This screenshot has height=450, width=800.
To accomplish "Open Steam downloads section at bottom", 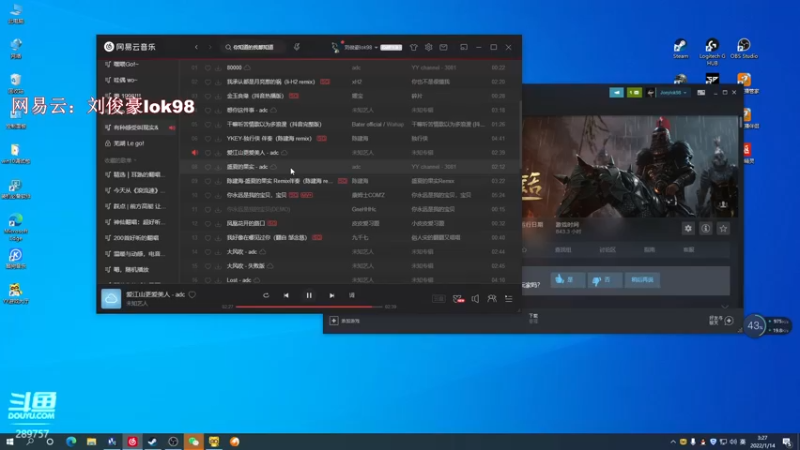I will (533, 318).
